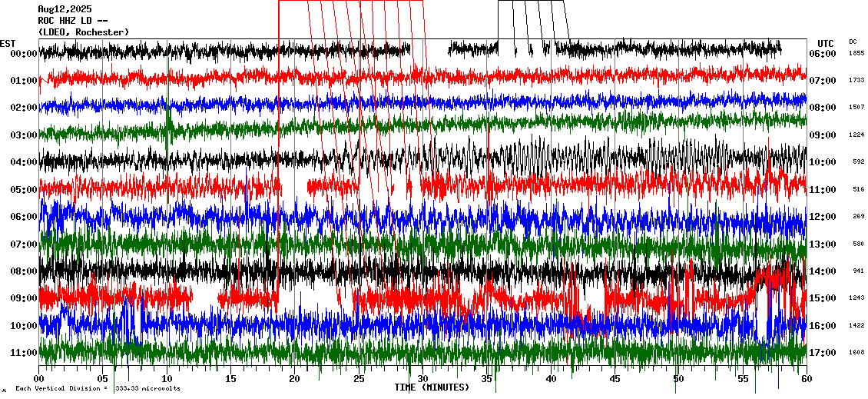Click the 04:00 EST row label
The image size is (868, 399).
pyautogui.click(x=25, y=162)
